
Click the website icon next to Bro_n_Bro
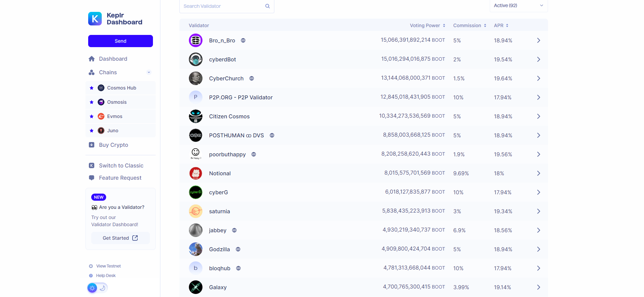243,40
